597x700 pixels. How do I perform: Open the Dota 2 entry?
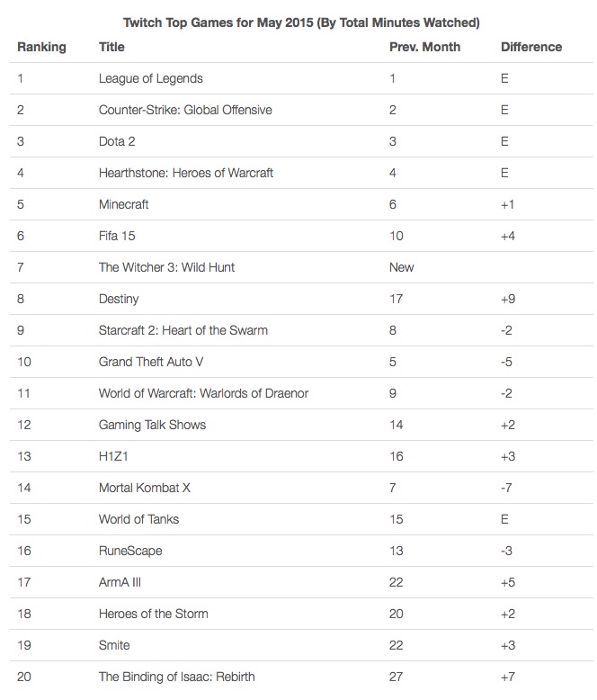[x=117, y=141]
